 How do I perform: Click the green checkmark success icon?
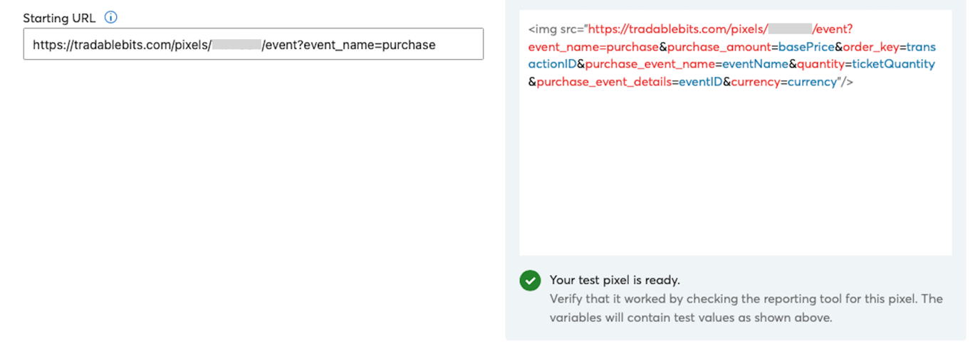point(530,281)
